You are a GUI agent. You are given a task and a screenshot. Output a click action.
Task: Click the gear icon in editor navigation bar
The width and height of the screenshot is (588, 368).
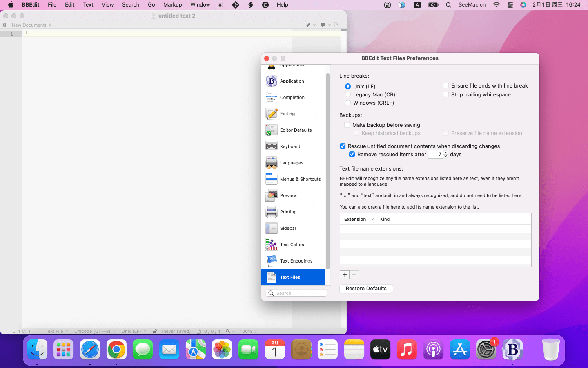[4, 25]
